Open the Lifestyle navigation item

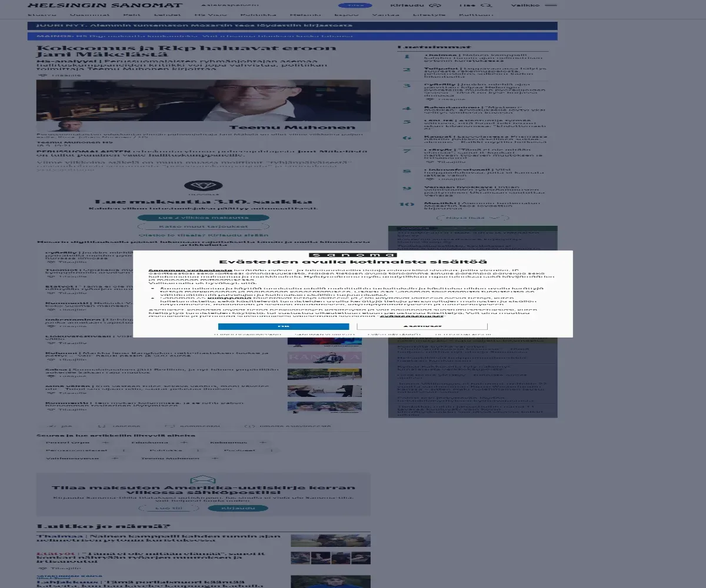429,14
